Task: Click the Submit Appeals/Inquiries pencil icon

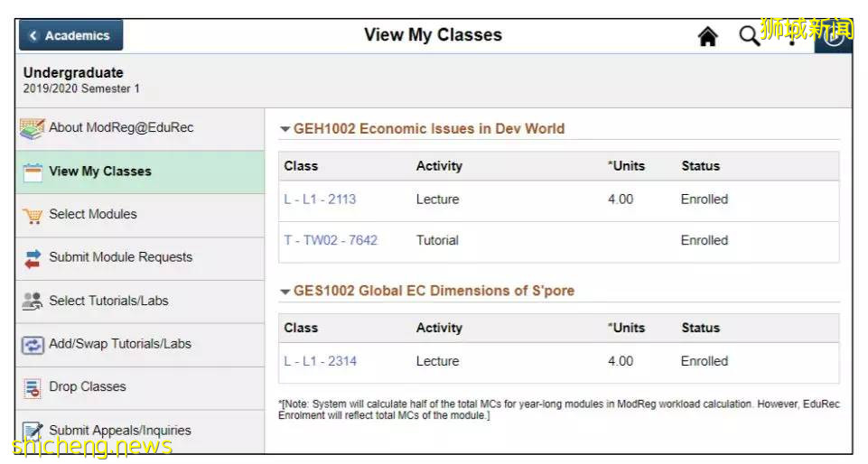Action: tap(33, 431)
